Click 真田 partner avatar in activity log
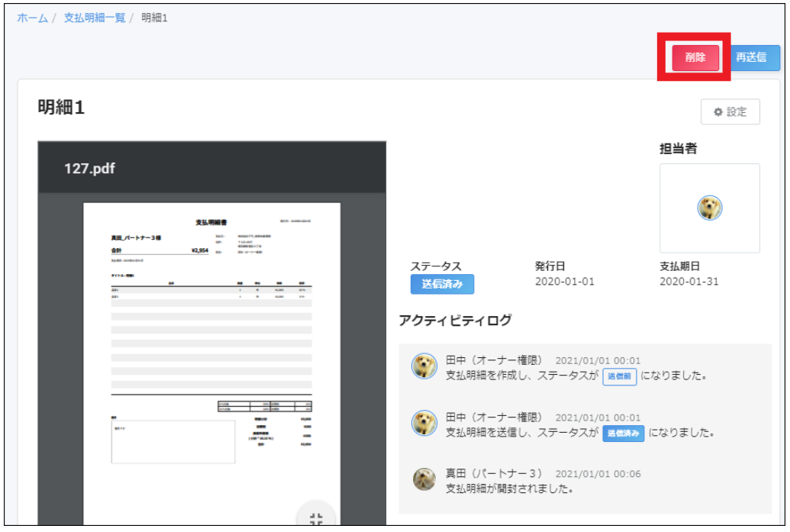The image size is (790, 532). 424,479
